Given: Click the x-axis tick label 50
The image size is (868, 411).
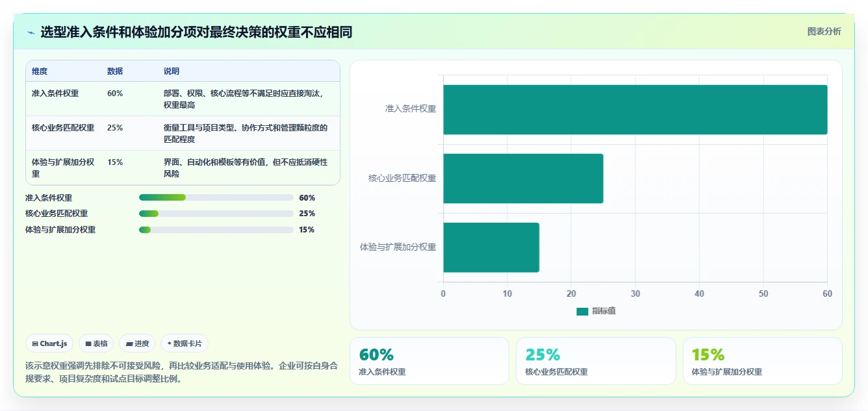Looking at the screenshot, I should point(763,293).
